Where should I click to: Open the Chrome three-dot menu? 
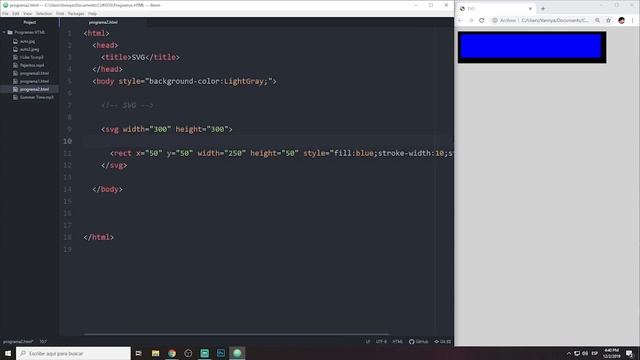(632, 20)
